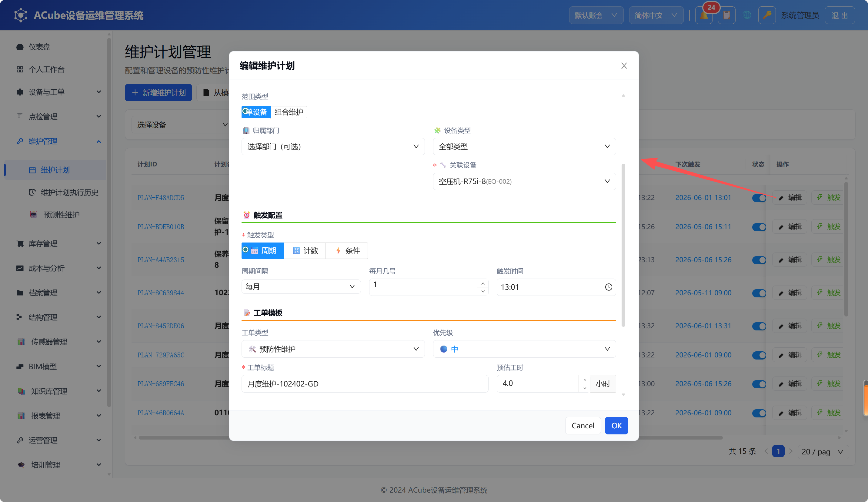
Task: Click edit for plan PLAN-F48ADCD5
Action: pyautogui.click(x=790, y=197)
